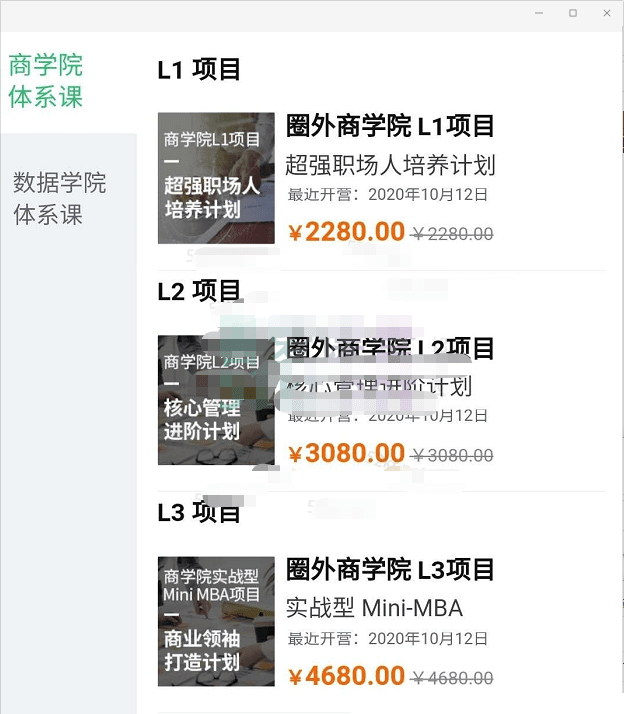Open the L2 核心管理进阶计划 thumbnail
Screen dimensions: 624x714
point(216,400)
